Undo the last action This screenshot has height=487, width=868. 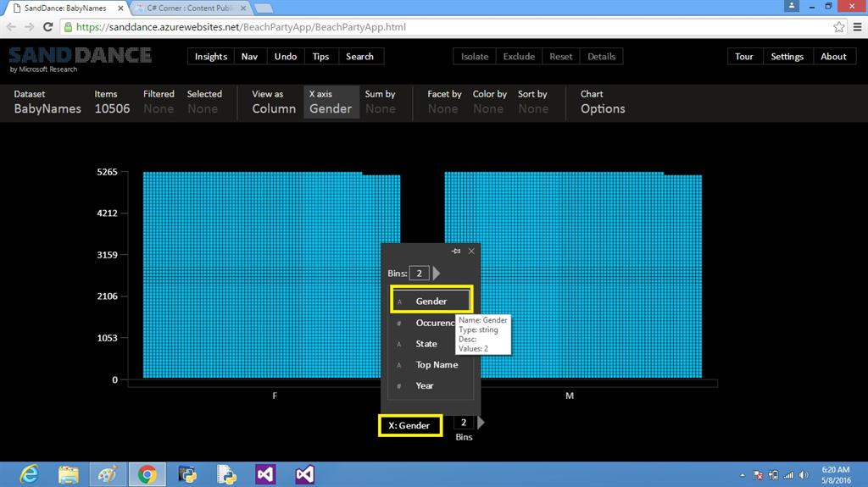click(286, 57)
